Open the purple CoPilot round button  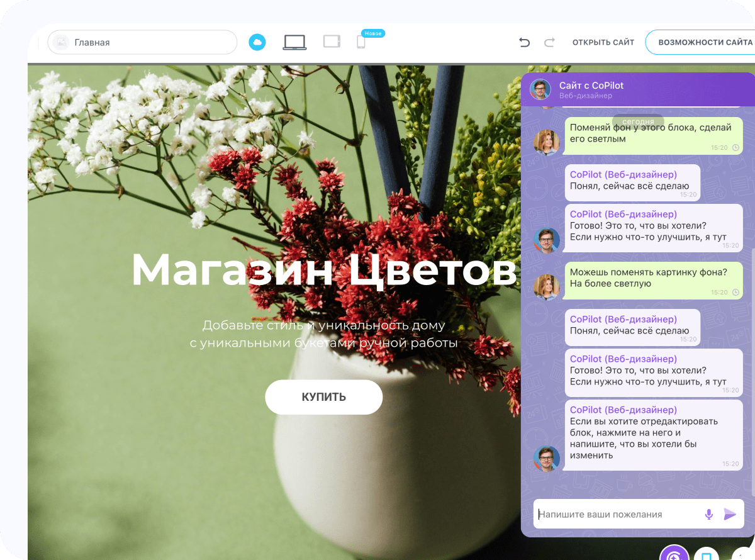tap(674, 553)
